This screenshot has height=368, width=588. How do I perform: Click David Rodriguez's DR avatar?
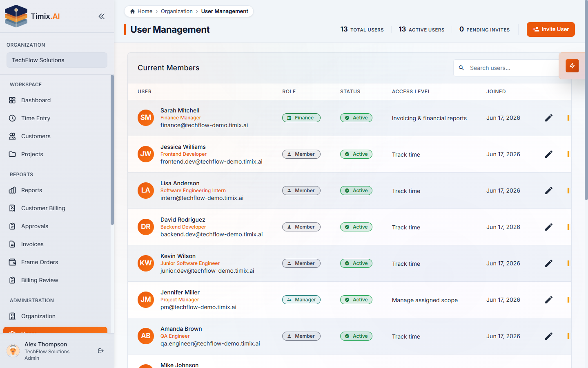coord(146,227)
